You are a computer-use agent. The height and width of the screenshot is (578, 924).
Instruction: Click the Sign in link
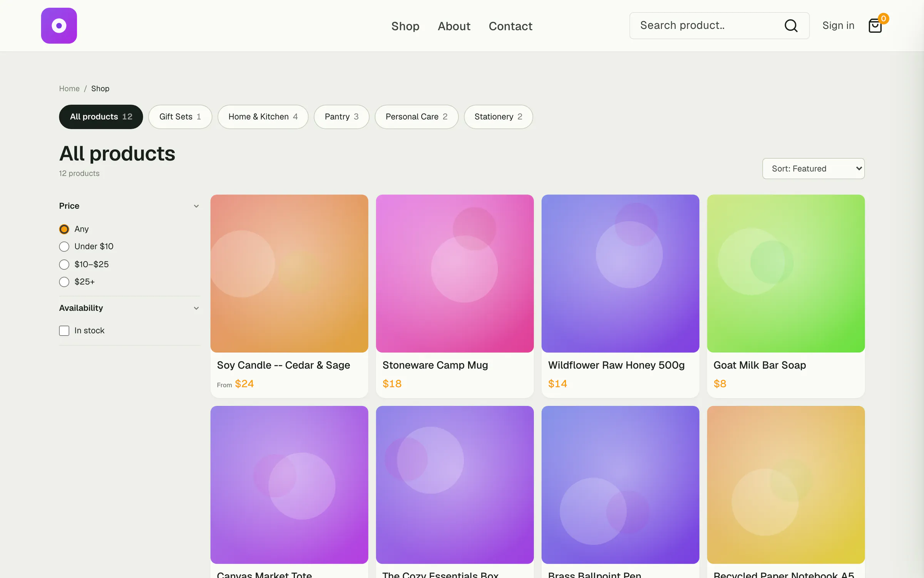(x=838, y=25)
